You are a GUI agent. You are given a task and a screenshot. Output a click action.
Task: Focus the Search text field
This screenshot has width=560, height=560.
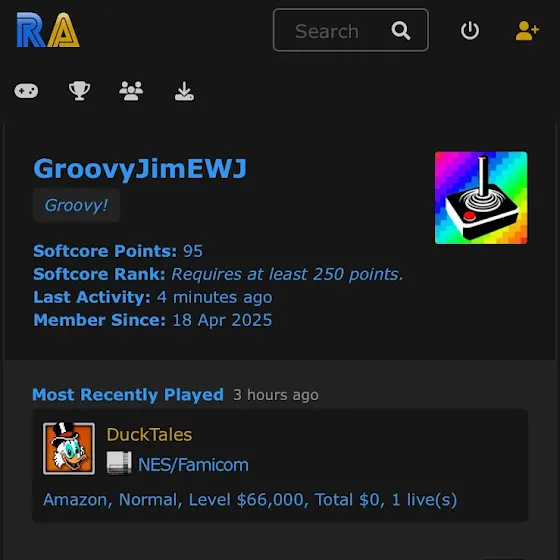(x=351, y=30)
